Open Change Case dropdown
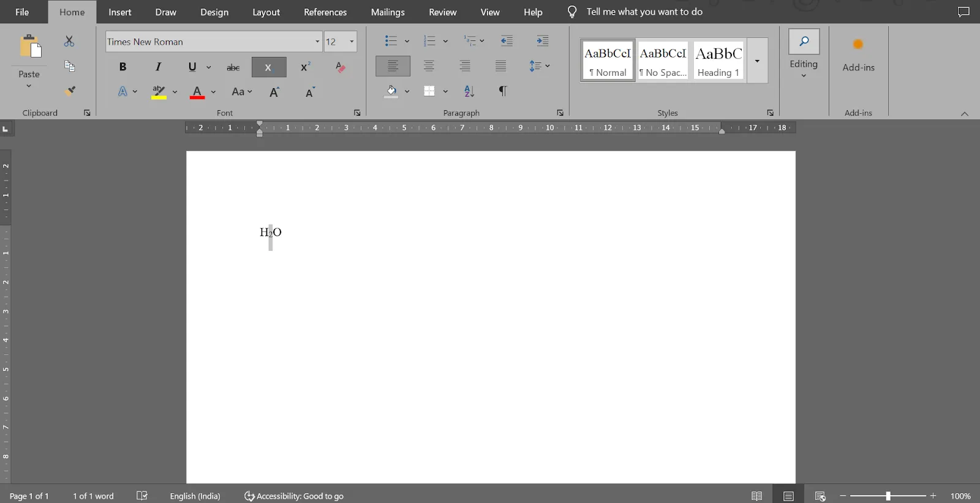Screen dimensions: 980x503 (x=242, y=92)
